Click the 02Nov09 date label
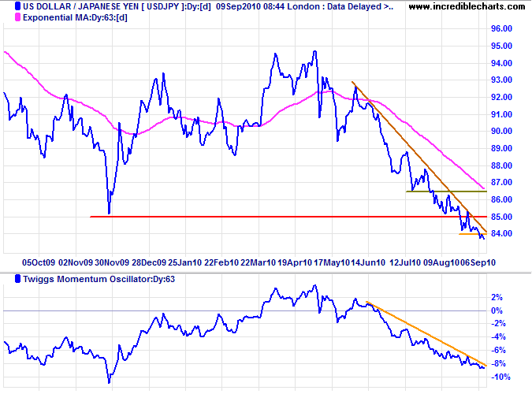Viewport: 532px width, 394px height. tap(76, 262)
